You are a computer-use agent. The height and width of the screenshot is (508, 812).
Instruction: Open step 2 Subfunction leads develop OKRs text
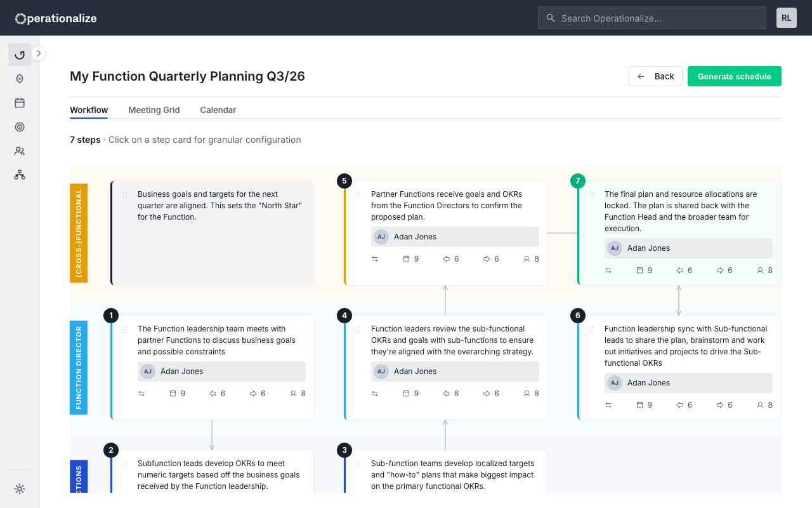tap(219, 475)
